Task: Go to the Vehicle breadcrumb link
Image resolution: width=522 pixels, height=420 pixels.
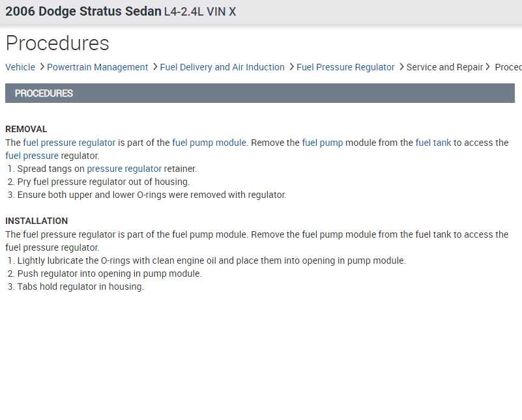Action: (20, 67)
